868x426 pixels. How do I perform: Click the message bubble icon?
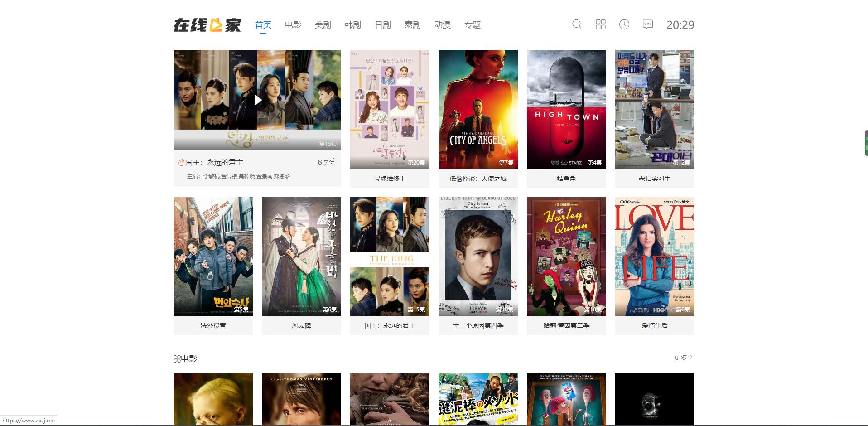[647, 24]
